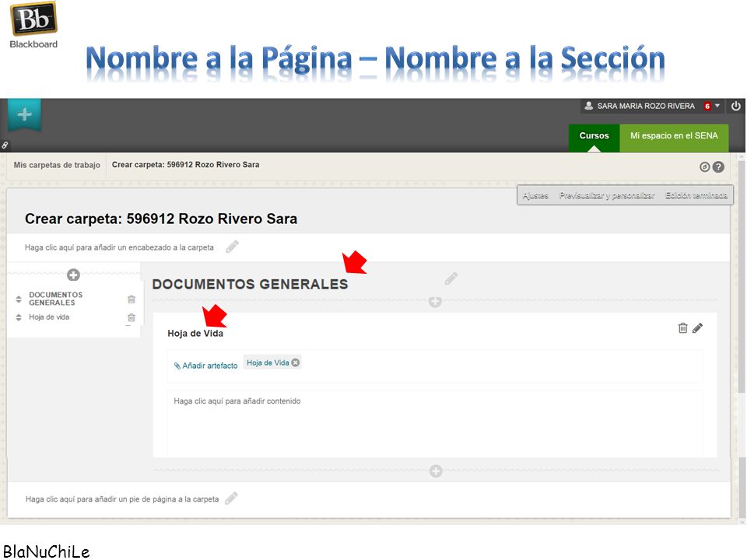Click the teal plus bookmark icon
This screenshot has width=747, height=560.
24,114
